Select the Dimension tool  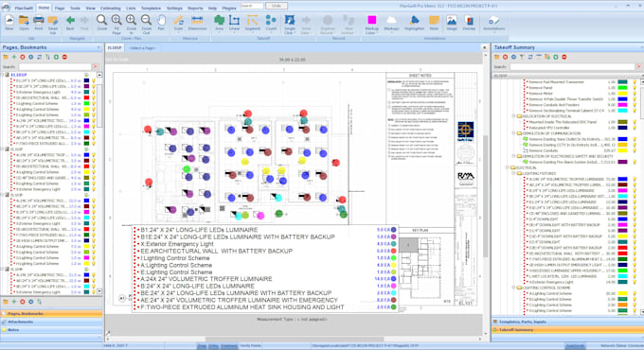(x=197, y=20)
